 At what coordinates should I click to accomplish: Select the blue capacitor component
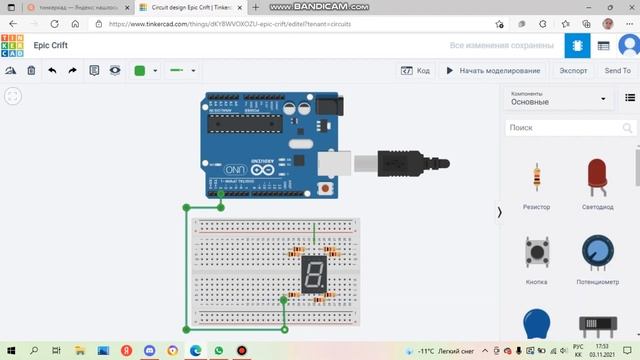click(537, 324)
